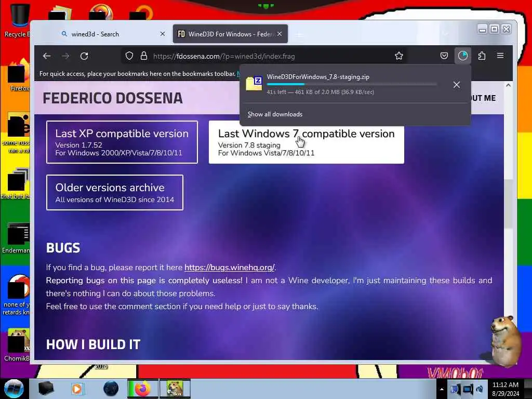
Task: Open the hamster Box taskbar app
Action: pos(175,389)
